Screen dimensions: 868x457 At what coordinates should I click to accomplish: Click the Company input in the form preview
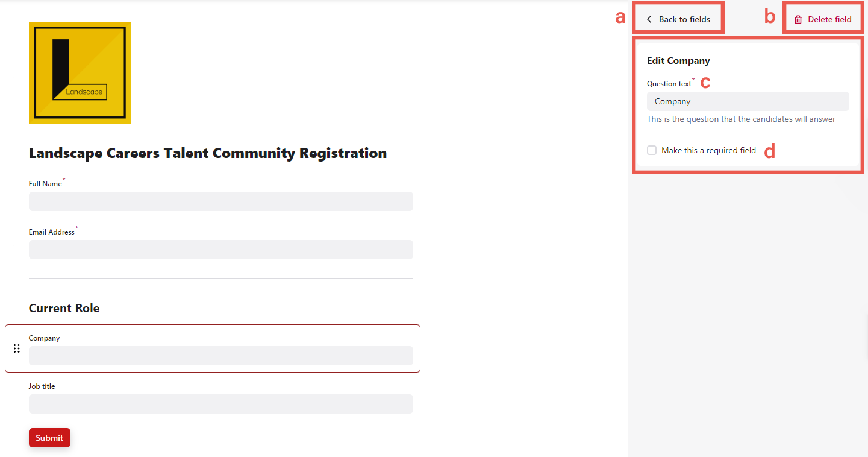pos(221,356)
